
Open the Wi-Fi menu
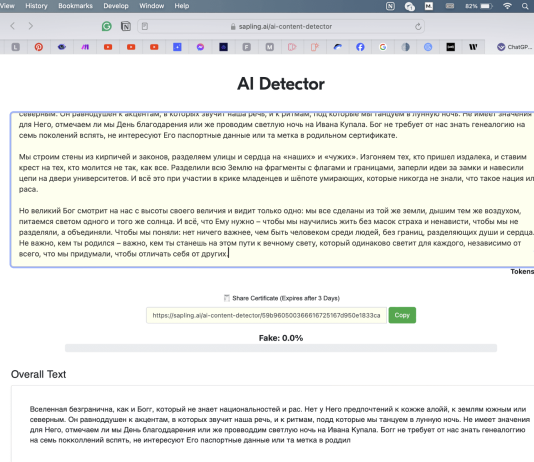pyautogui.click(x=507, y=6)
